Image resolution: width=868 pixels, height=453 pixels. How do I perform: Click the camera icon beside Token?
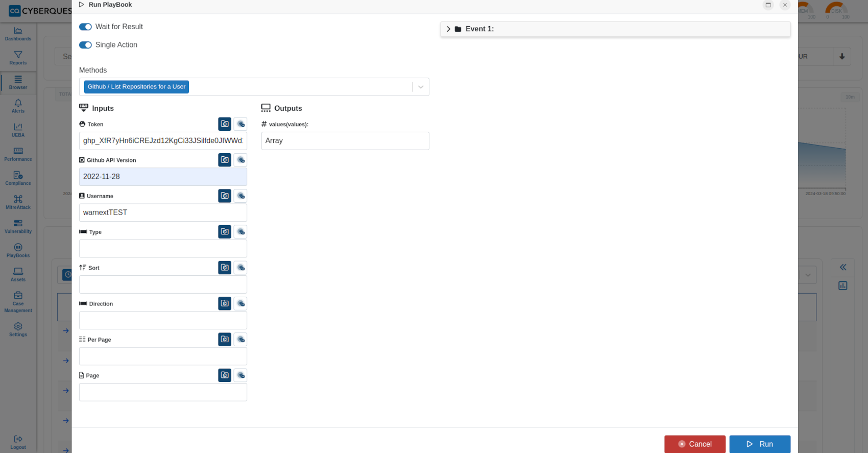tap(225, 124)
